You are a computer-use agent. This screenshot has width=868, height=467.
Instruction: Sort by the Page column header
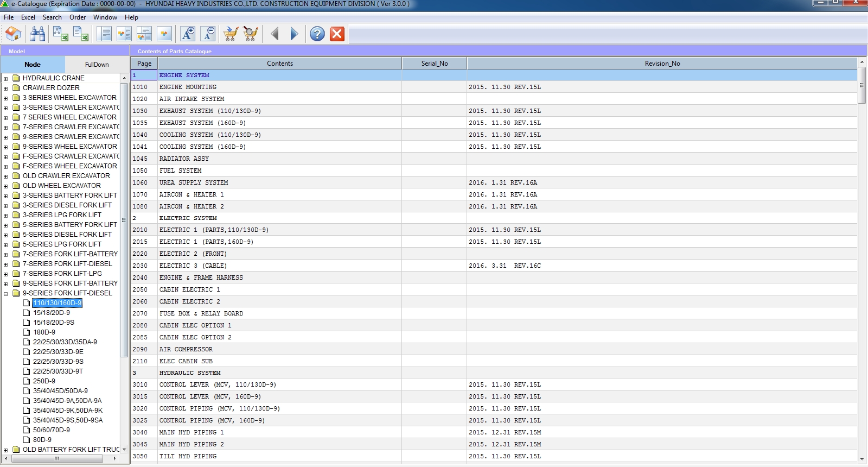point(144,64)
